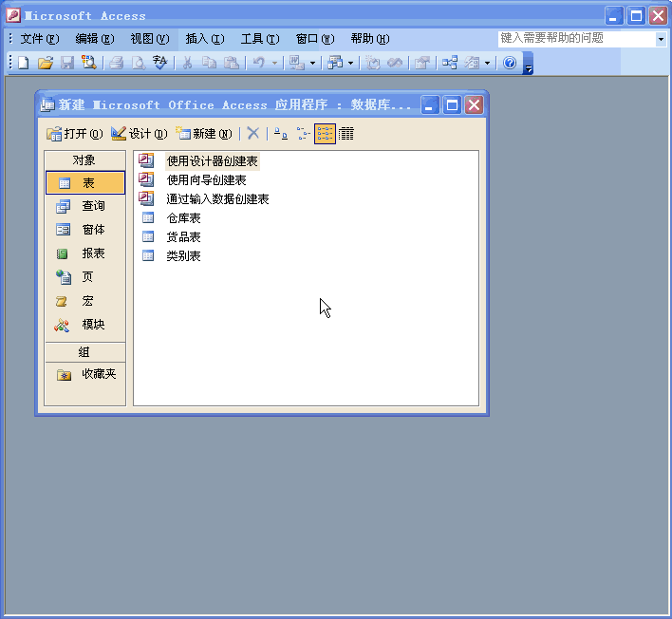Click the 组 header bar
672x619 pixels.
(84, 352)
